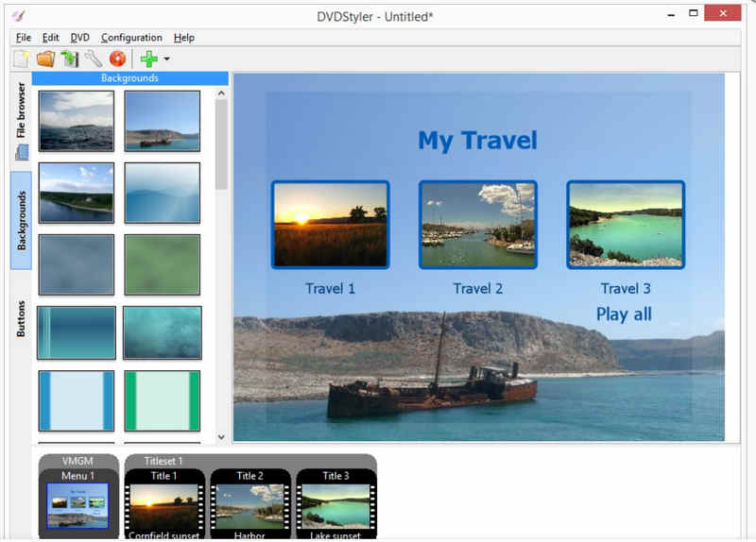Click the red Burn DVD icon
Image resolution: width=756 pixels, height=542 pixels.
(x=117, y=59)
